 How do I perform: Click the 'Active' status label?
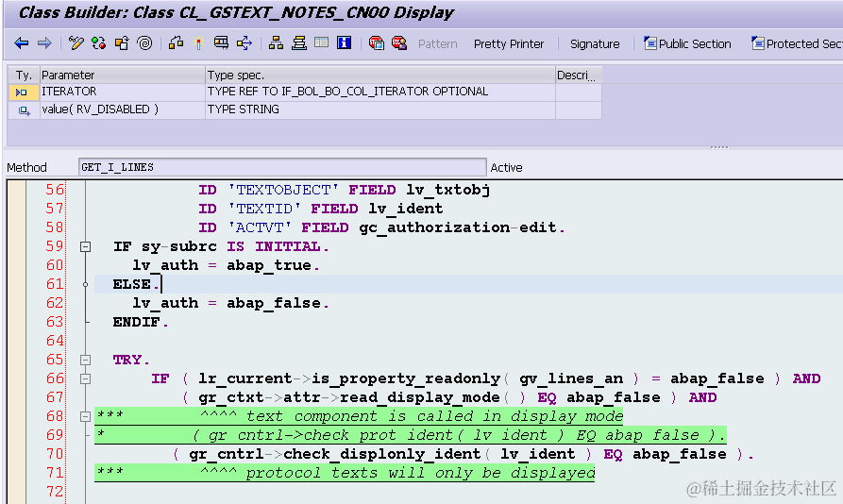point(506,168)
